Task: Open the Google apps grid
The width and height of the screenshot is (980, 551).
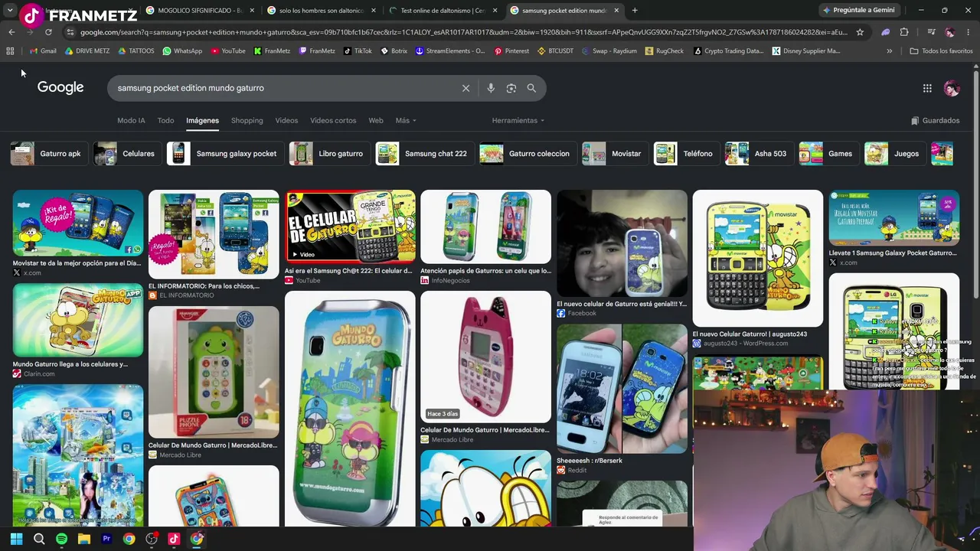Action: (927, 88)
